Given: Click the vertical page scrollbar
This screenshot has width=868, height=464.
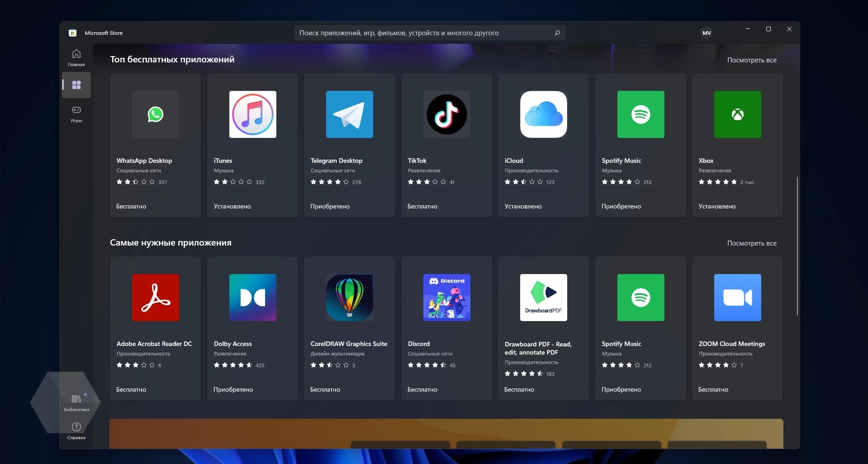Looking at the screenshot, I should click(797, 246).
